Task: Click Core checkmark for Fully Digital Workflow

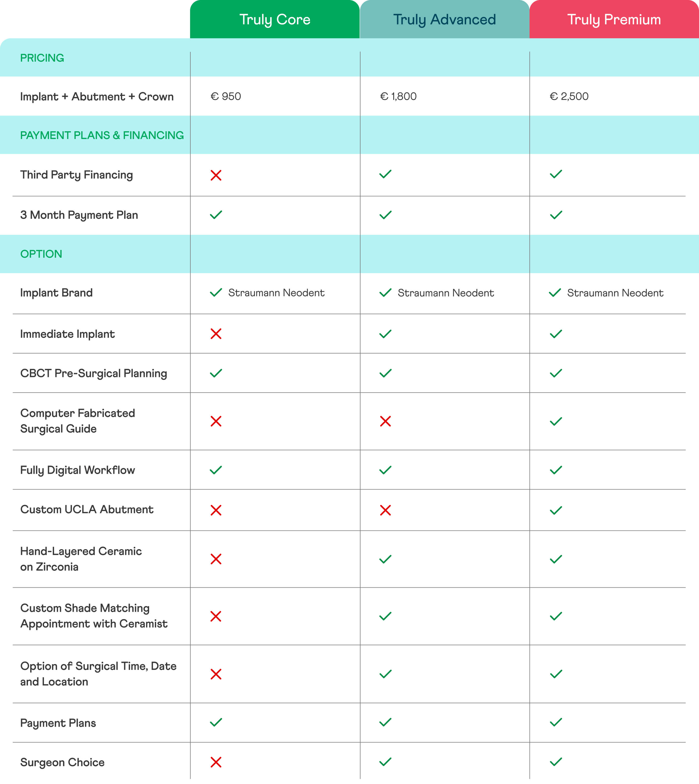Action: [x=216, y=470]
